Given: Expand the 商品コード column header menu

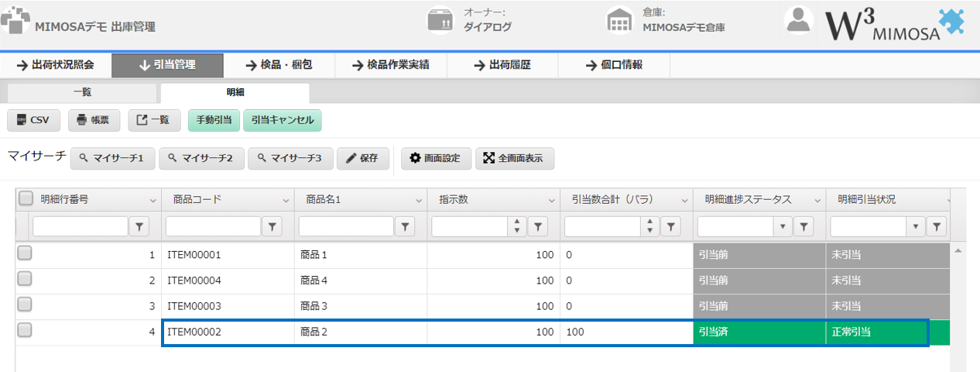Looking at the screenshot, I should [286, 200].
